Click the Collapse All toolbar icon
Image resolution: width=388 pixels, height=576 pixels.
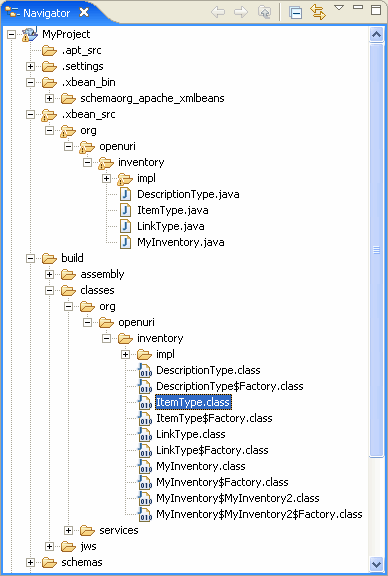point(295,12)
